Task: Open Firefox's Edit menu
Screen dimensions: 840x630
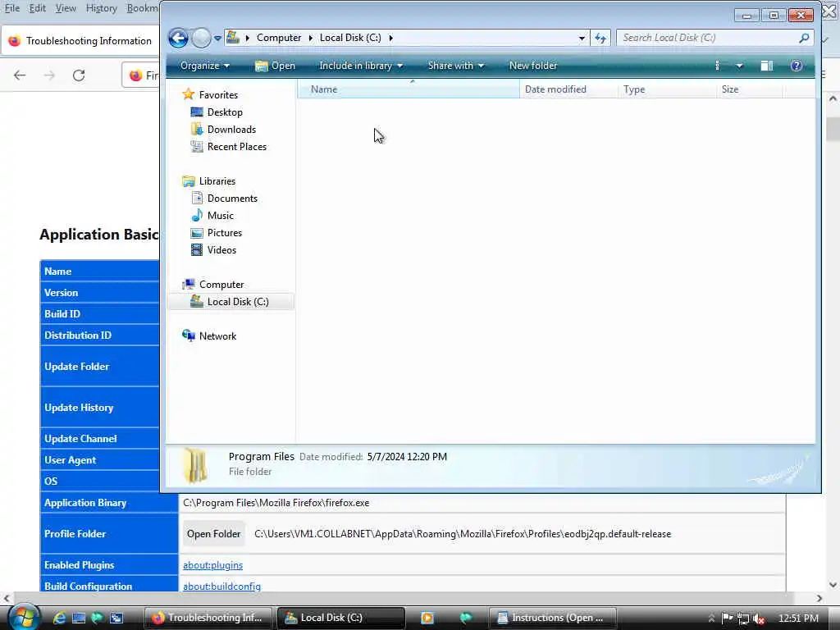Action: click(37, 8)
